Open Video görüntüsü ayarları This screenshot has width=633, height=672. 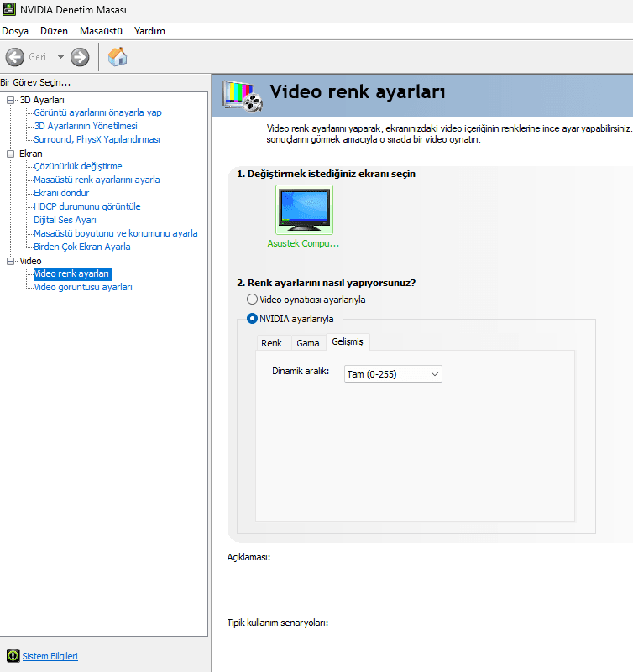tap(83, 287)
